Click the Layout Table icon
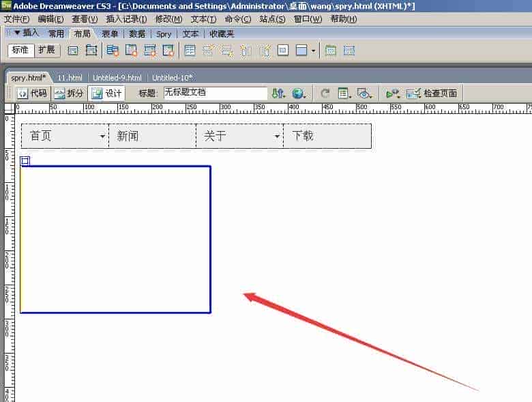Image resolution: width=532 pixels, height=402 pixels. (331, 51)
